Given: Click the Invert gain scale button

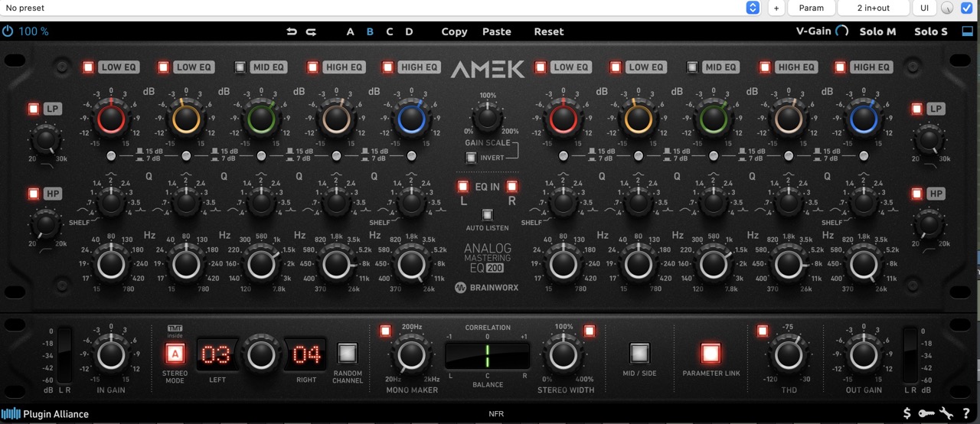Looking at the screenshot, I should [x=472, y=158].
